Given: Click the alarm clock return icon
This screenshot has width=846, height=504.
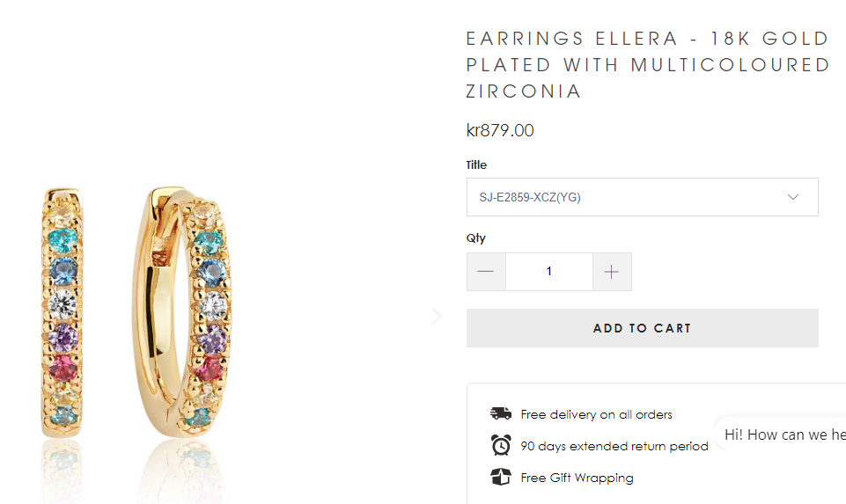Looking at the screenshot, I should click(x=501, y=445).
